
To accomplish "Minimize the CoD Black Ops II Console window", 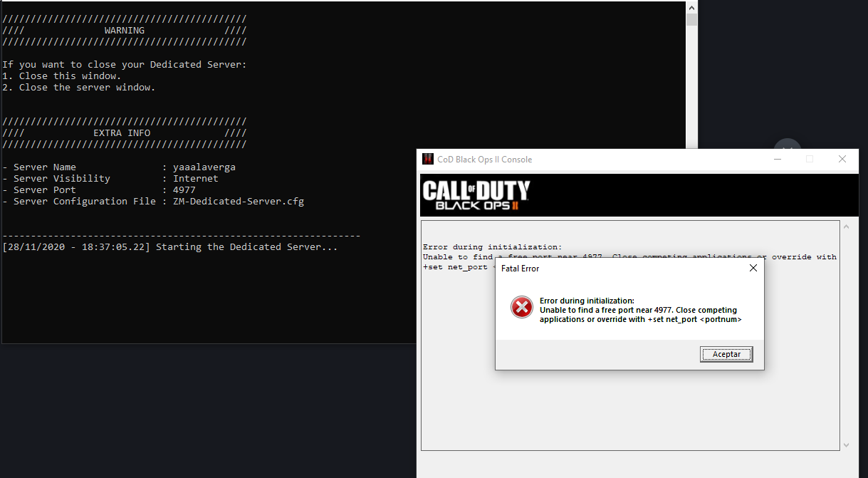I will coord(777,160).
